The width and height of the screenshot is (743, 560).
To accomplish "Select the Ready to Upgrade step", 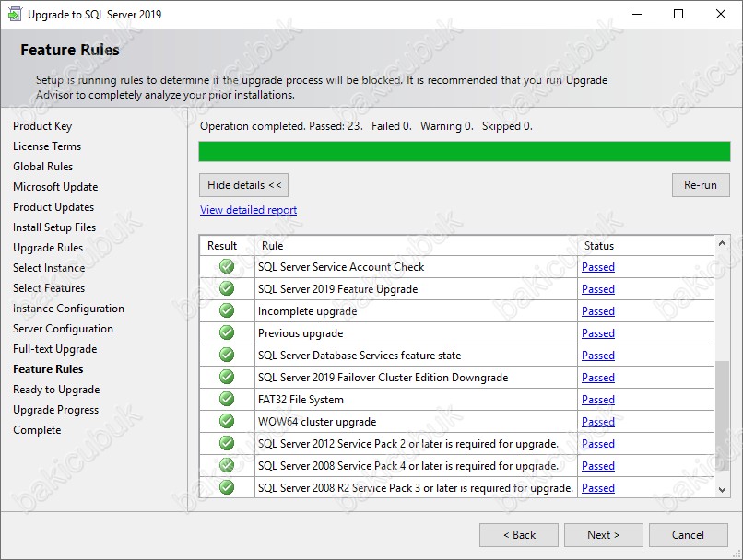I will (56, 390).
